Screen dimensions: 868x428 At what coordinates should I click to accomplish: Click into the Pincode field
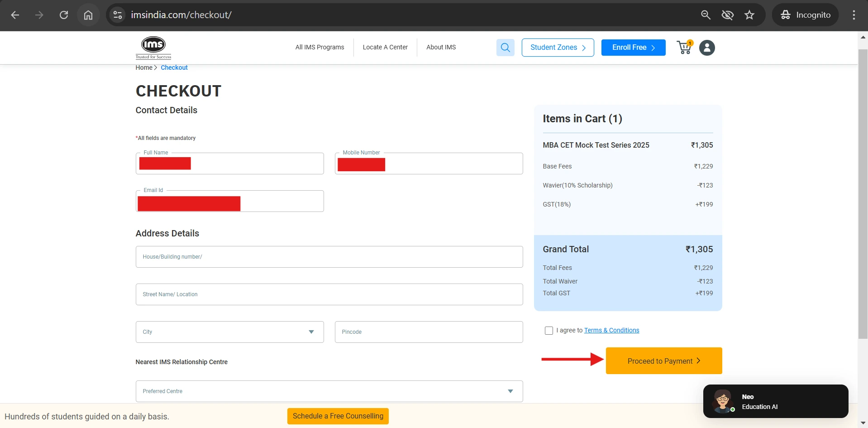point(429,332)
